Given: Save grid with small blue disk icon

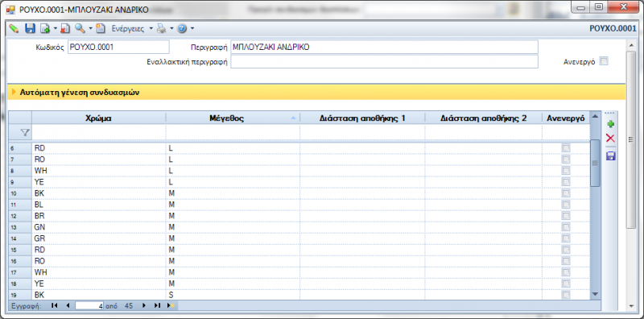Looking at the screenshot, I should pos(611,155).
